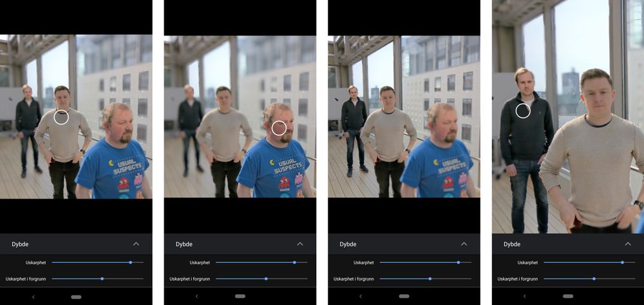Click the Dybde heading in the third screenshot
This screenshot has width=644, height=305.
pyautogui.click(x=348, y=244)
